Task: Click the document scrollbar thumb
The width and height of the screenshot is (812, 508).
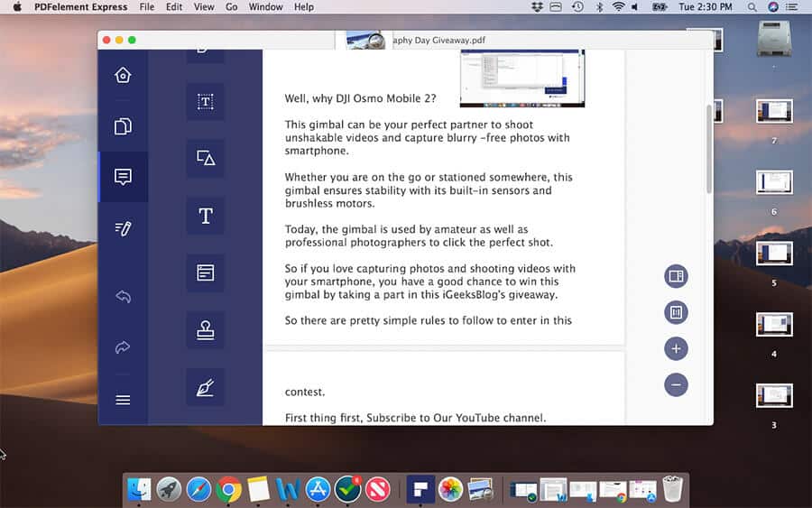Action: click(x=708, y=149)
